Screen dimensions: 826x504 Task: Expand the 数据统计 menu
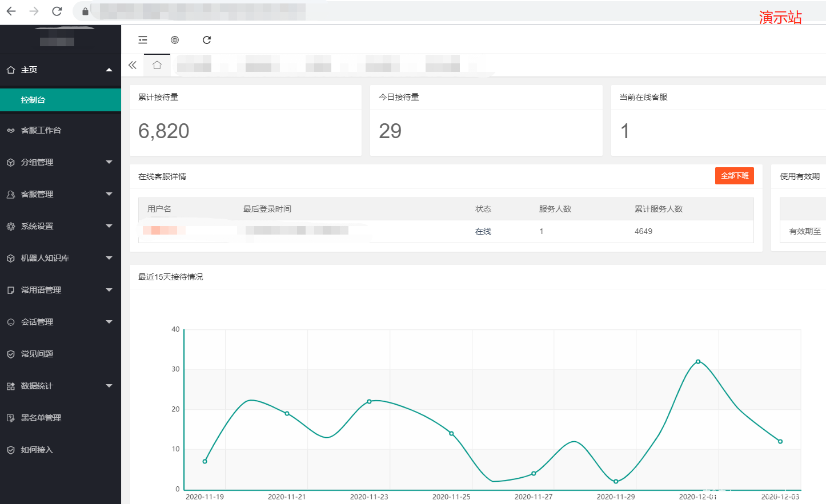click(60, 386)
